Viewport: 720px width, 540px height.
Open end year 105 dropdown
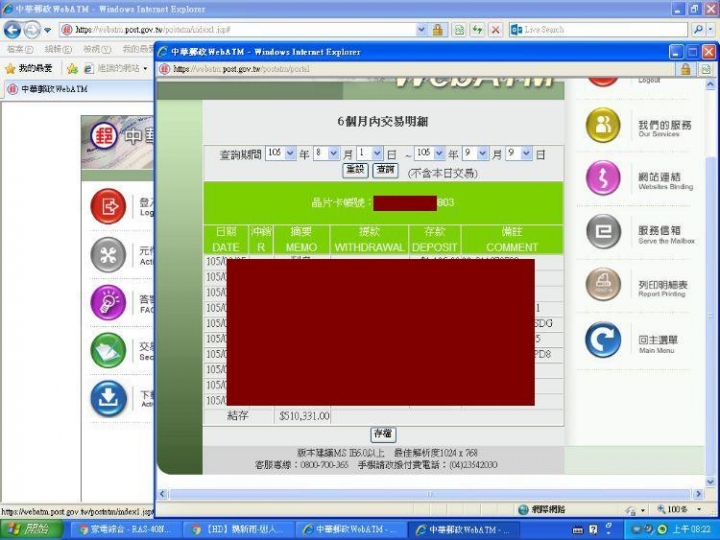(x=439, y=153)
